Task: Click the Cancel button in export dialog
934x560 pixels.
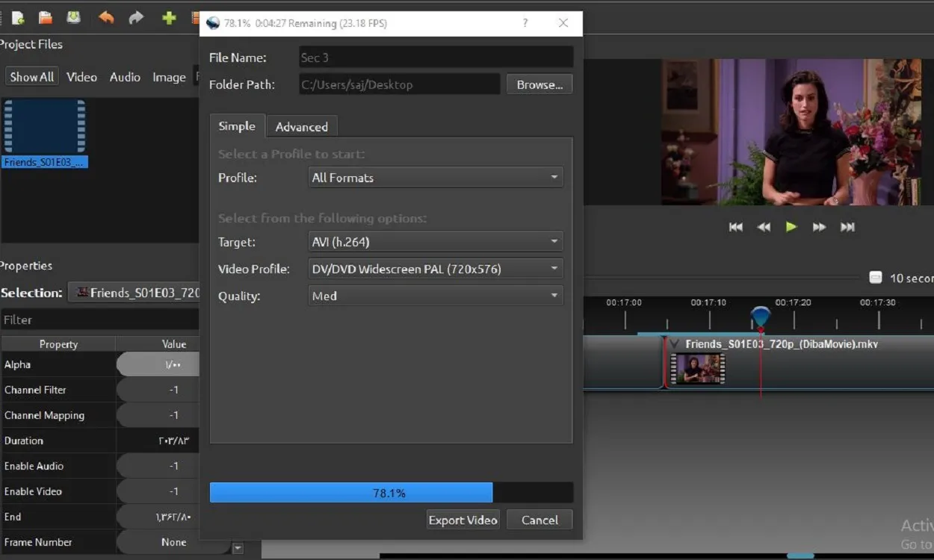Action: tap(539, 520)
